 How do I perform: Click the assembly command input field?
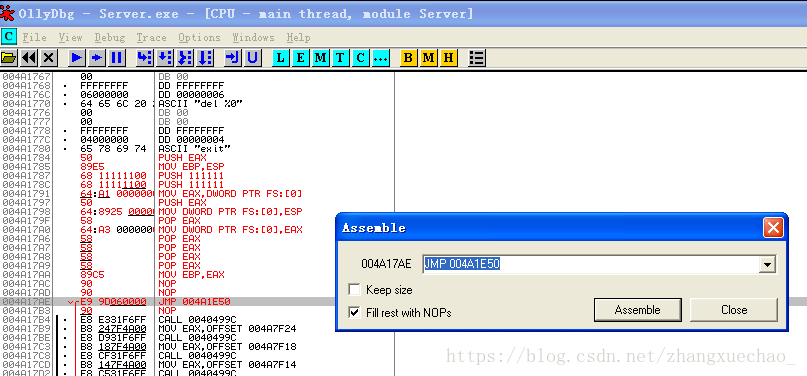[x=591, y=264]
